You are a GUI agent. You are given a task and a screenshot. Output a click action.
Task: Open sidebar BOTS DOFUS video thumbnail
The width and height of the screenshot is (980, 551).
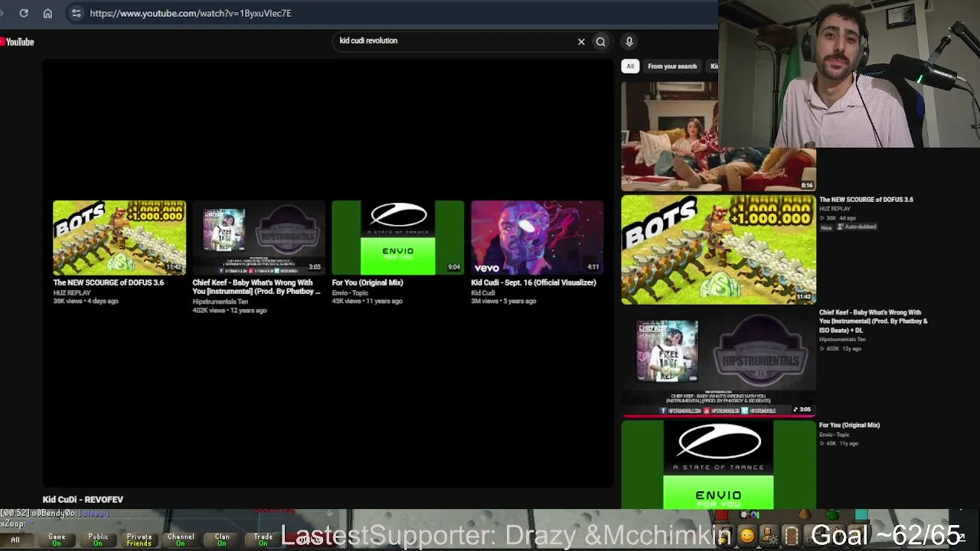coord(718,249)
